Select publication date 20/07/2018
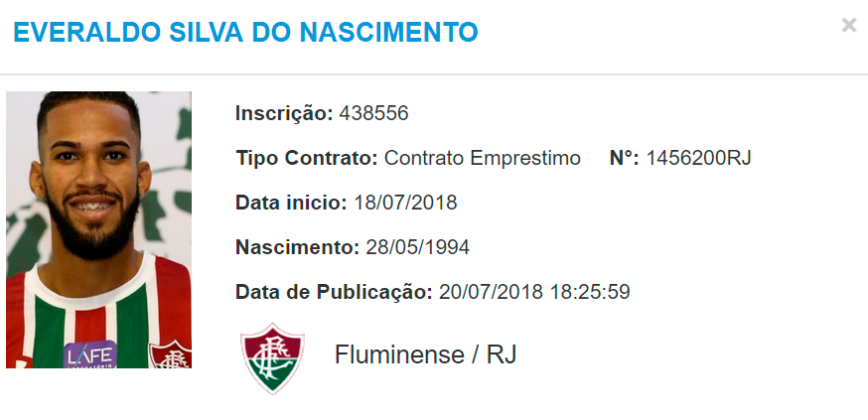Image resolution: width=868 pixels, height=420 pixels. (x=491, y=292)
